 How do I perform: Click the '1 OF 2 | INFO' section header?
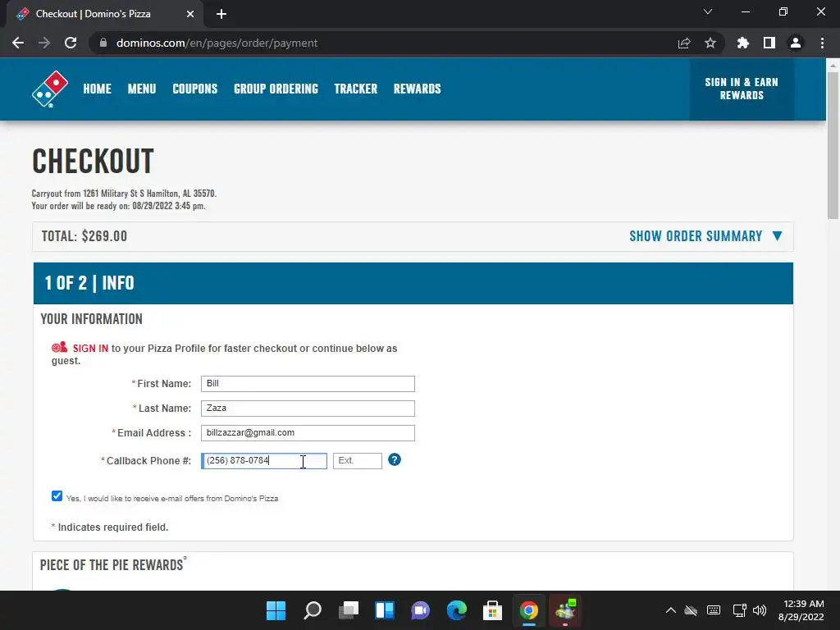413,283
